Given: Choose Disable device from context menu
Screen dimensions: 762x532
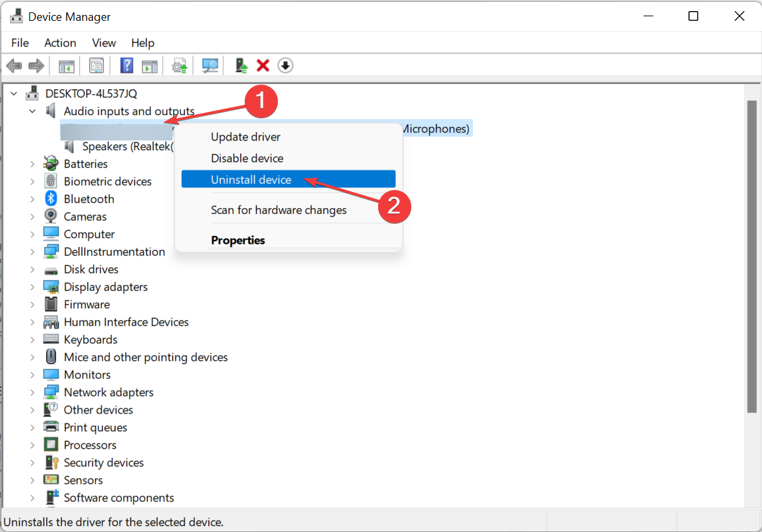Looking at the screenshot, I should pos(288,159).
